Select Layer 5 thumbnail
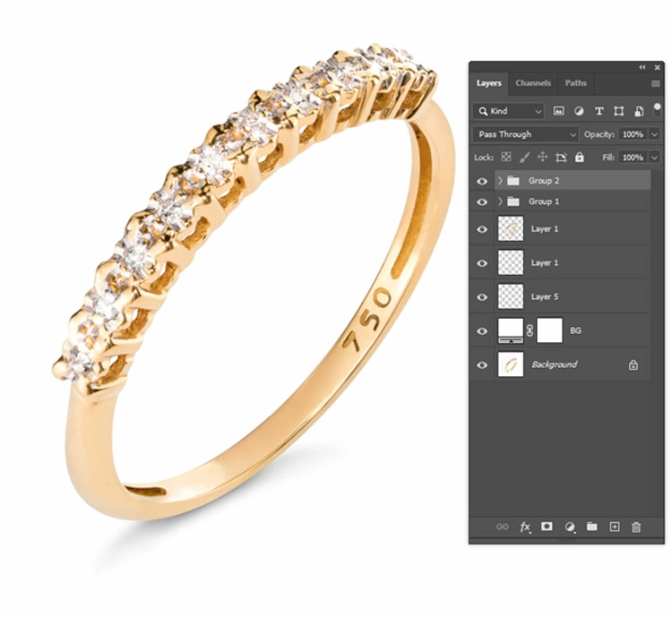Viewport: 672px width, 617px height. pos(511,296)
